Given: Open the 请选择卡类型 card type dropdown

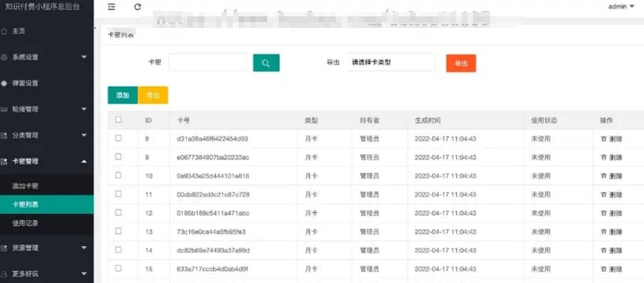Looking at the screenshot, I should (x=391, y=62).
